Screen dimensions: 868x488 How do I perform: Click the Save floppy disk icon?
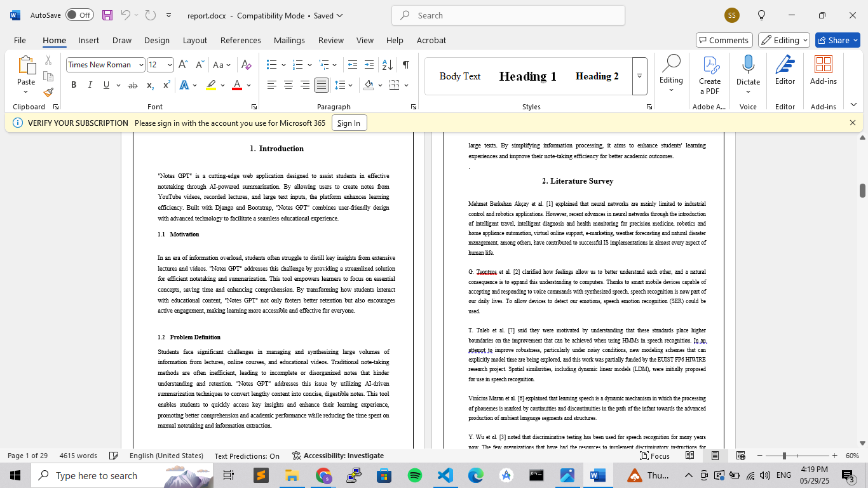point(107,15)
